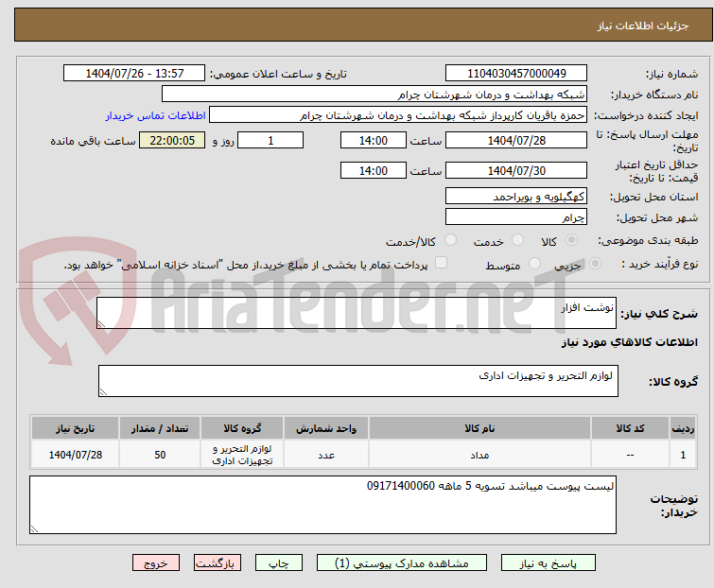
Task: Click the اطلاعات کالاهای مورد نیاز heading
Action: coord(629,342)
